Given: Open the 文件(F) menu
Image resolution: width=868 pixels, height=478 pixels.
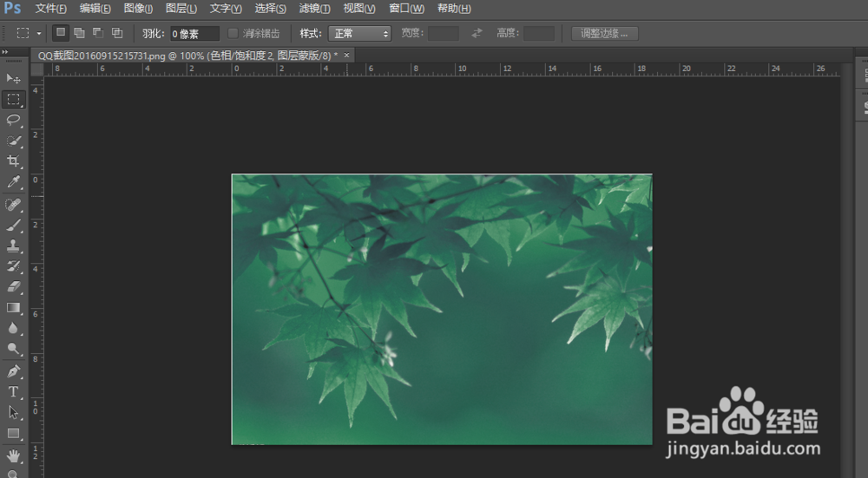Looking at the screenshot, I should (50, 9).
